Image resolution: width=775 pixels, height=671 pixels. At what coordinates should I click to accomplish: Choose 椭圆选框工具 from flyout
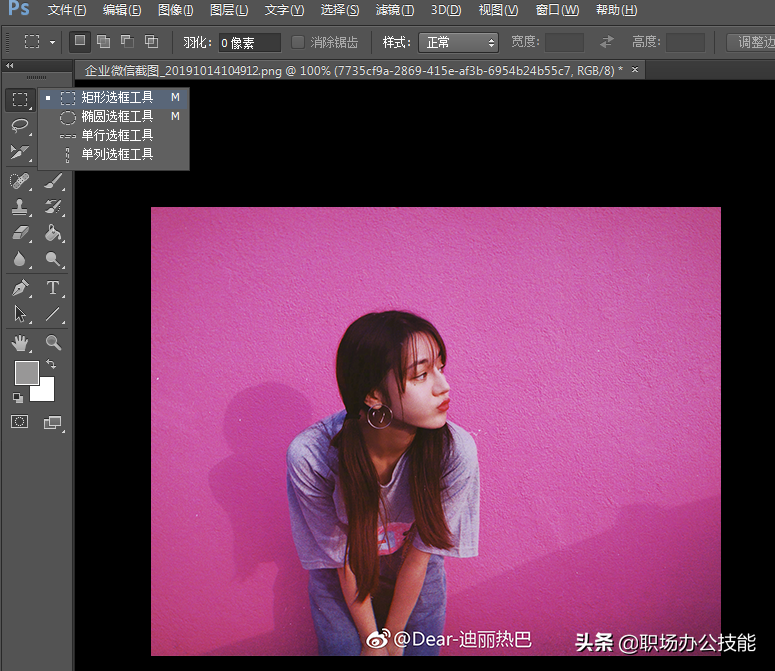[114, 116]
